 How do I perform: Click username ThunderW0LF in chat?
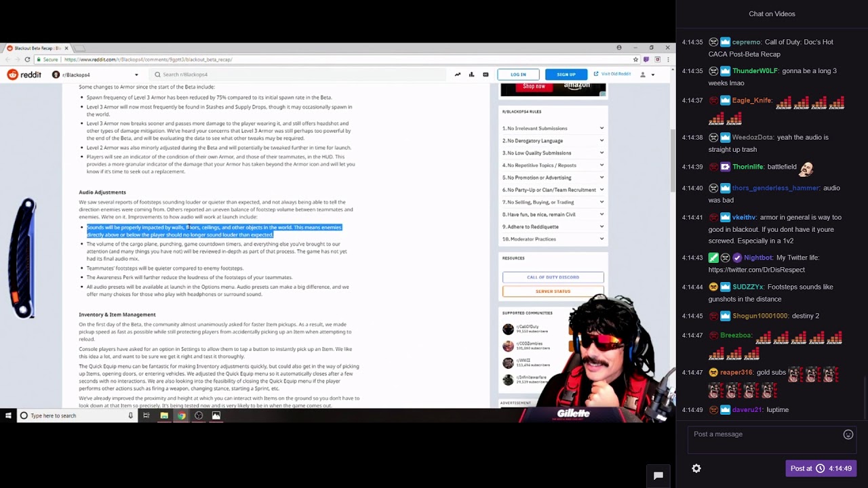(x=755, y=70)
